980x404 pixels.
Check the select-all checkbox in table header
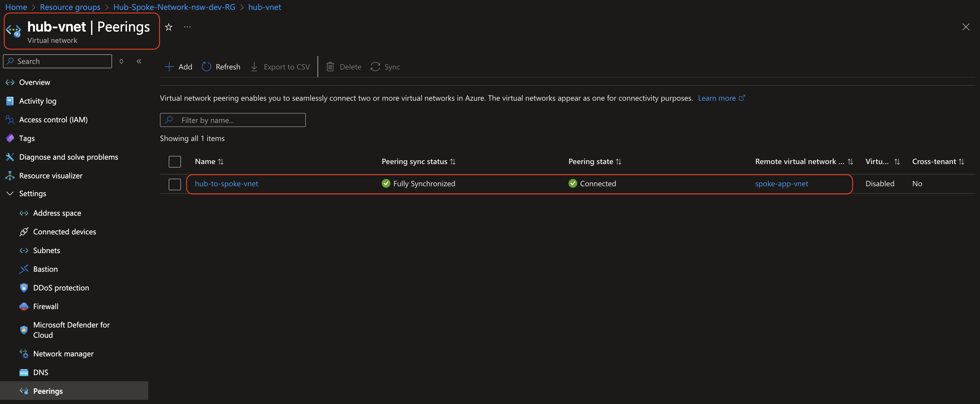pos(174,161)
